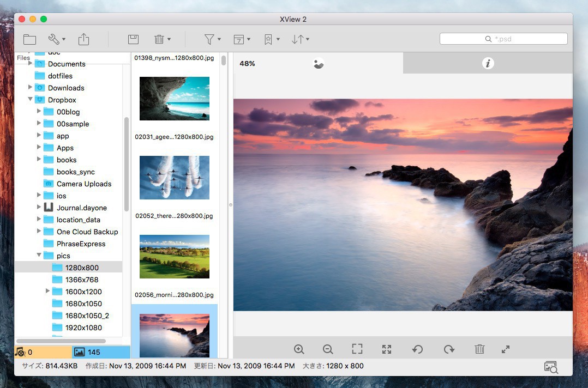
Task: Click the zoom in magnifier icon
Action: coord(299,349)
